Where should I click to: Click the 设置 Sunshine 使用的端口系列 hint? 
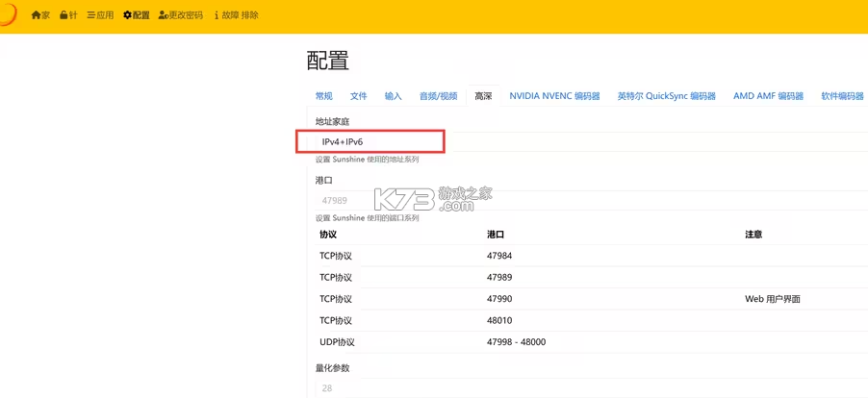pos(367,218)
